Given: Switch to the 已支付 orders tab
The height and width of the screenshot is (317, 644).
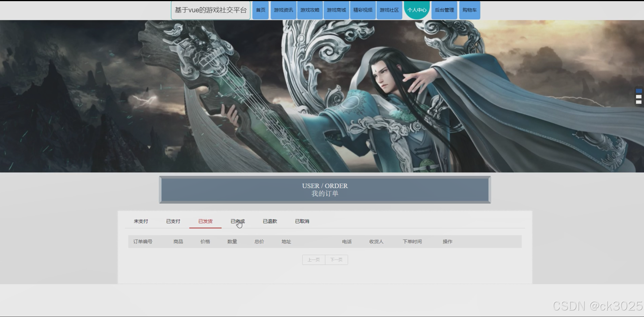Looking at the screenshot, I should (x=173, y=221).
